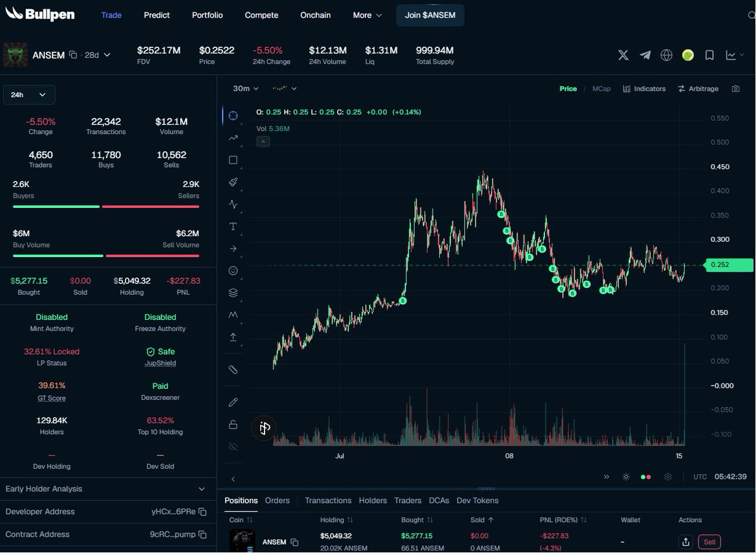This screenshot has width=756, height=553.
Task: Select the crosshair cursor tool
Action: [233, 115]
